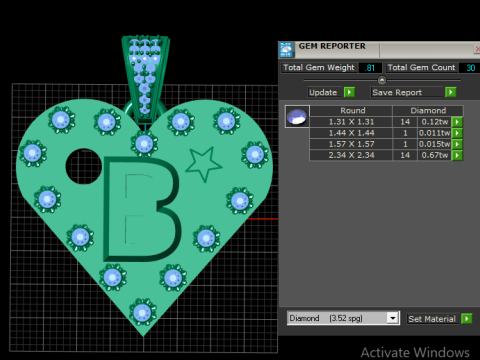Select the round gem thumbnail
480x360 pixels.
tap(297, 116)
